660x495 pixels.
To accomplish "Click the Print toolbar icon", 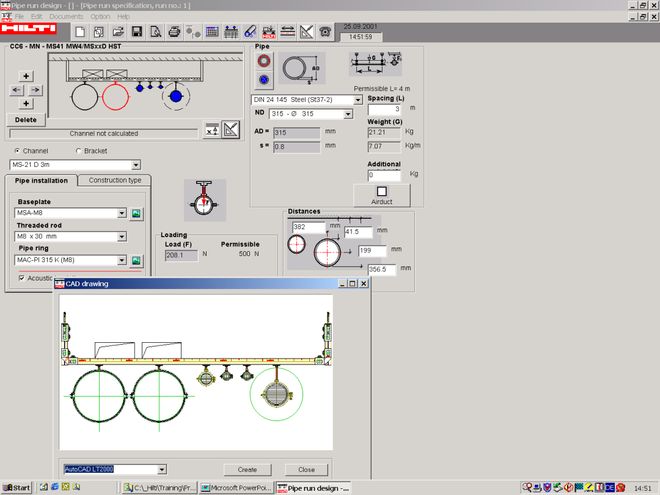I will click(174, 32).
